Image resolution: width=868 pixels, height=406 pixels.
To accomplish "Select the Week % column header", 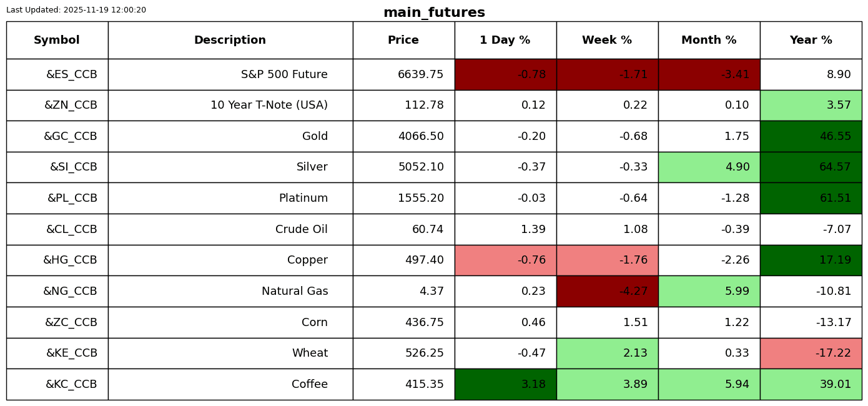I will (607, 41).
